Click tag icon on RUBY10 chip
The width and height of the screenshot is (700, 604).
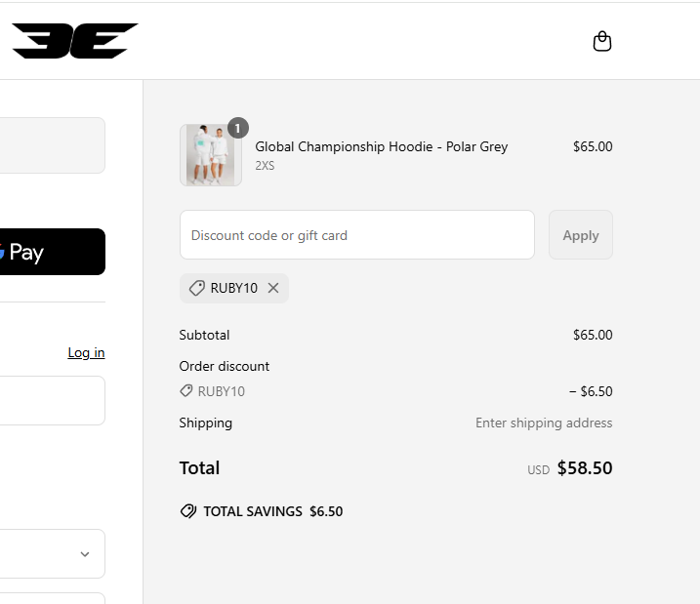pyautogui.click(x=196, y=288)
